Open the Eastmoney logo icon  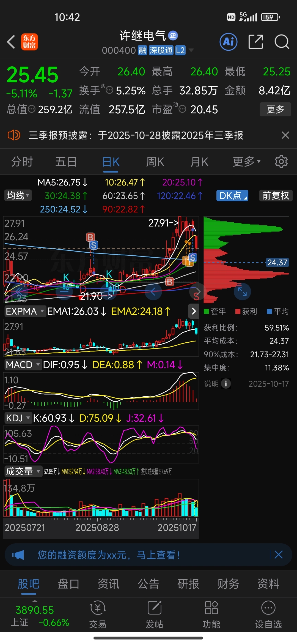[x=29, y=42]
